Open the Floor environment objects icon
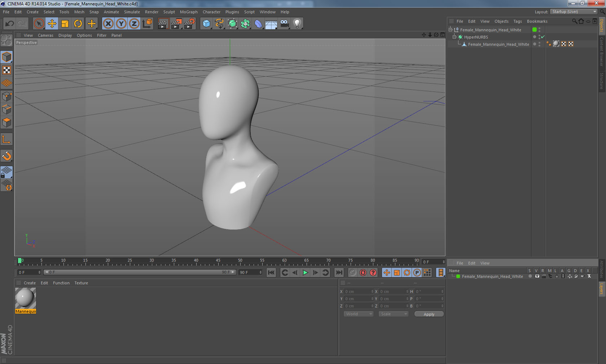 271,24
